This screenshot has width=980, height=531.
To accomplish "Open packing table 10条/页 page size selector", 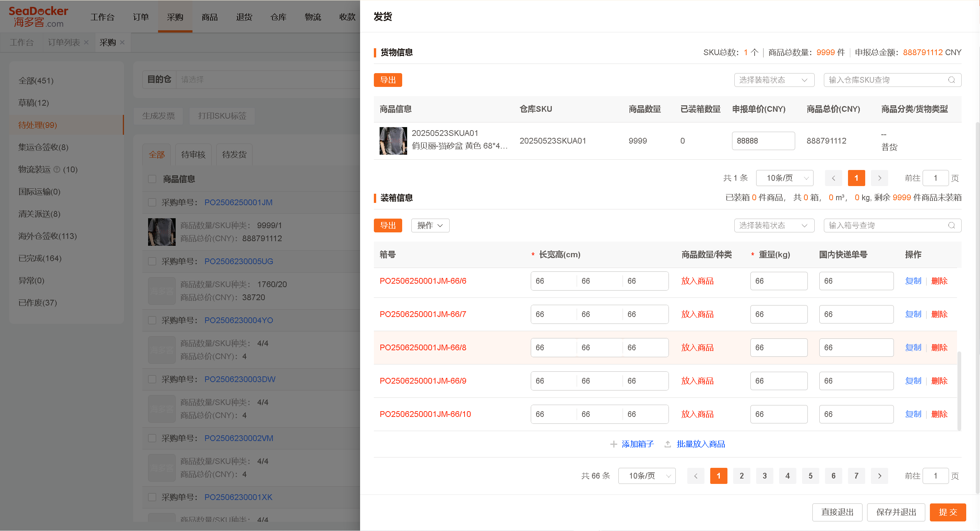I will click(x=647, y=476).
